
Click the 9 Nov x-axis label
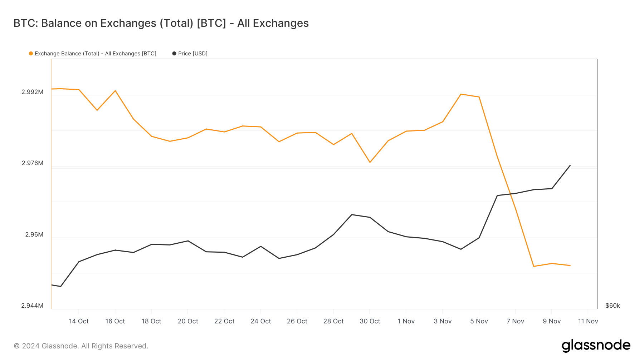[552, 321]
